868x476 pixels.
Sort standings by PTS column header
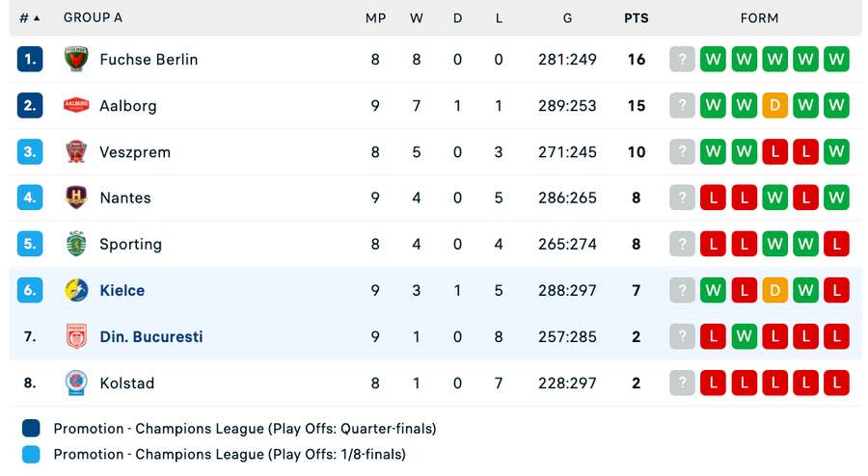636,17
